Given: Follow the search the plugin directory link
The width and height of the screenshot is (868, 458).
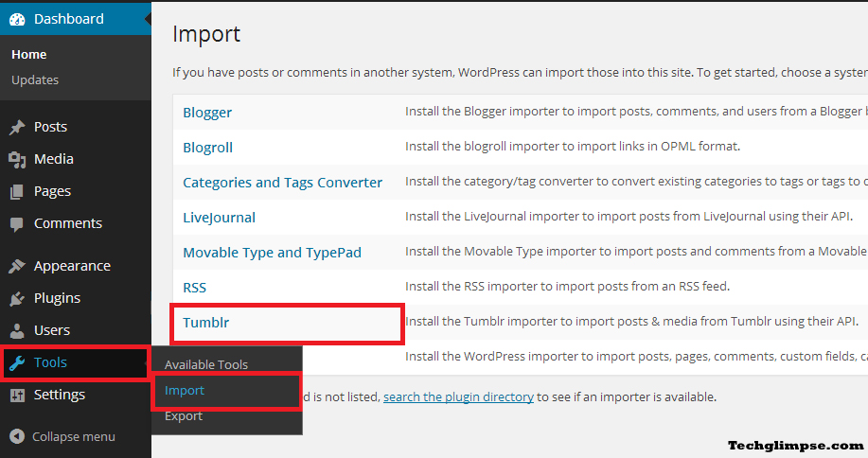Looking at the screenshot, I should point(458,396).
